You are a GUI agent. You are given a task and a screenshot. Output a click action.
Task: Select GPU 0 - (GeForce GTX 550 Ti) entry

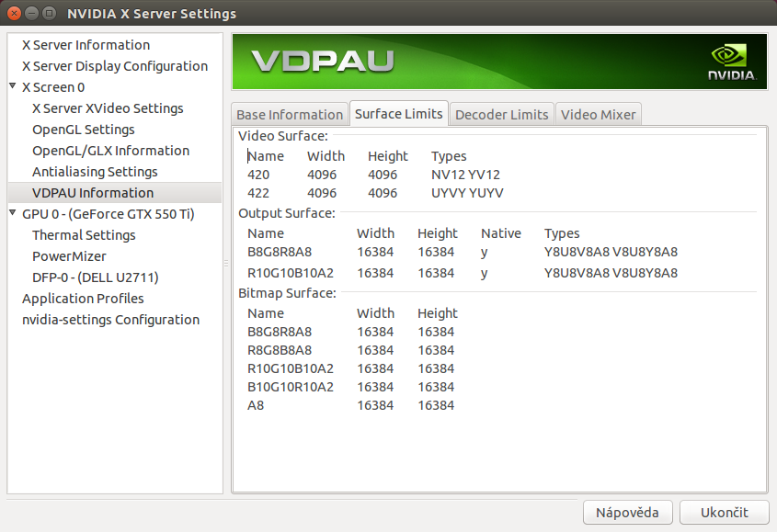[x=108, y=214]
